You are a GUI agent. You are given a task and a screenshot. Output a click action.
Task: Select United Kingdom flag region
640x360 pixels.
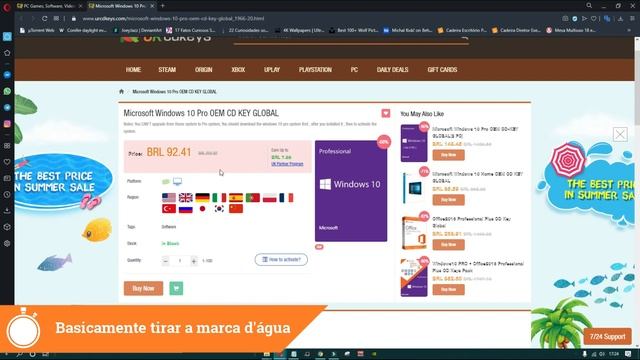[186, 198]
